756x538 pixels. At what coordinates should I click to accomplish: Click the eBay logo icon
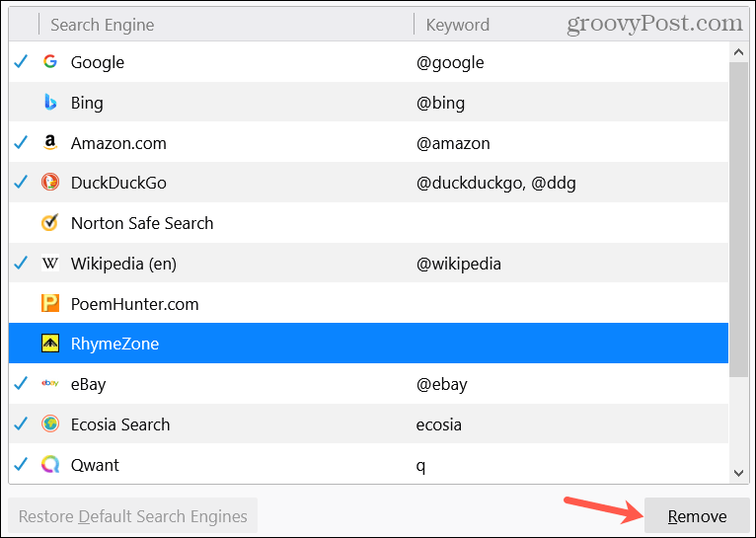(50, 384)
